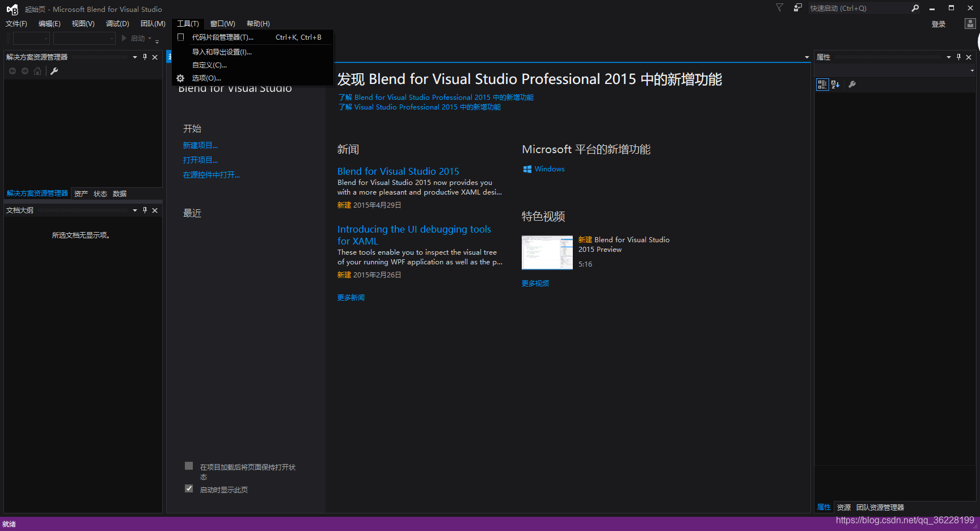Click gear icon beside 选项(O)
The height and width of the screenshot is (531, 980).
(180, 78)
